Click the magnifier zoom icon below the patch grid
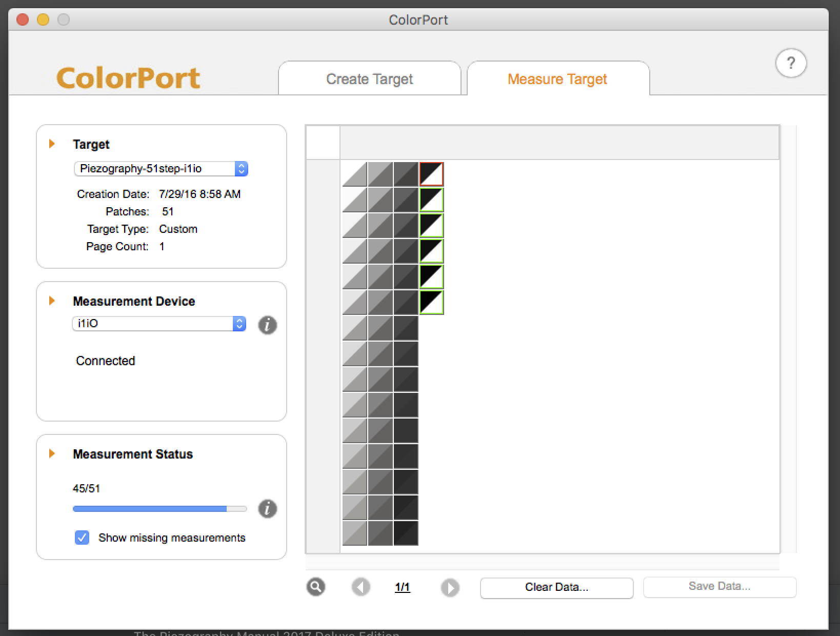The image size is (840, 636). click(316, 587)
